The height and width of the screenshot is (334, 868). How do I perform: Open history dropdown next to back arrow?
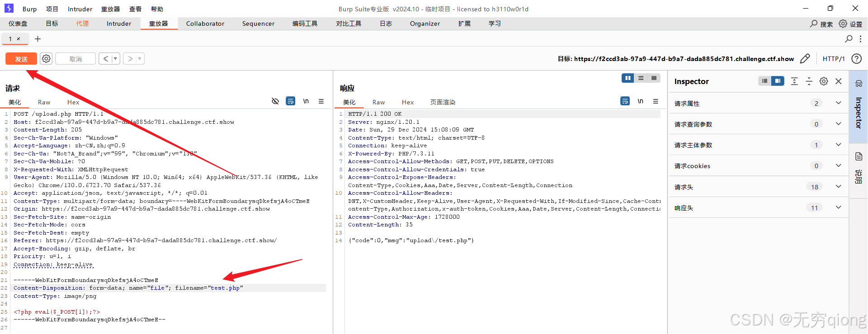pyautogui.click(x=116, y=59)
